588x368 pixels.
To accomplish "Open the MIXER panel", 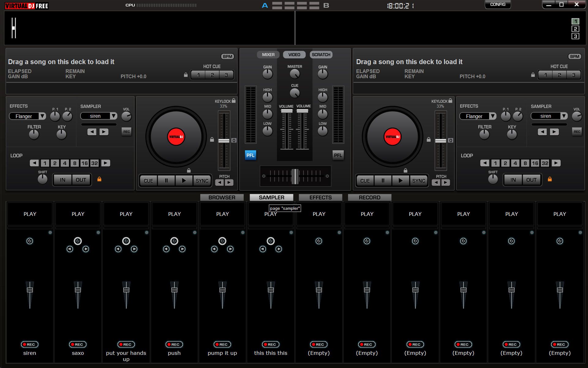I will pyautogui.click(x=268, y=55).
